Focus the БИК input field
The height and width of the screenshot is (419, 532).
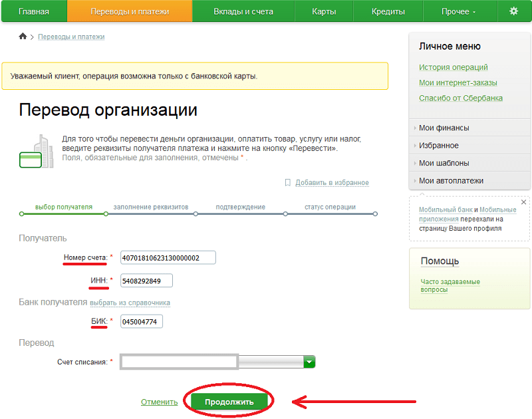pyautogui.click(x=142, y=321)
